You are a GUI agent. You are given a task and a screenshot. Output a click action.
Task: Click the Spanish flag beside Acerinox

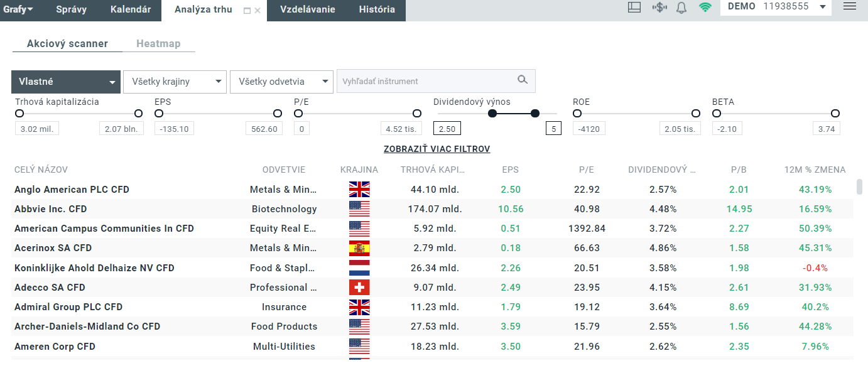[359, 248]
